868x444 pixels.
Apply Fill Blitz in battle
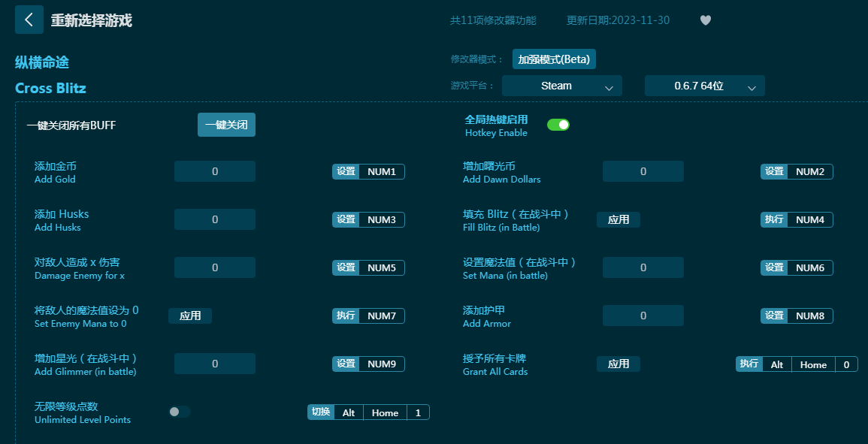(x=618, y=219)
